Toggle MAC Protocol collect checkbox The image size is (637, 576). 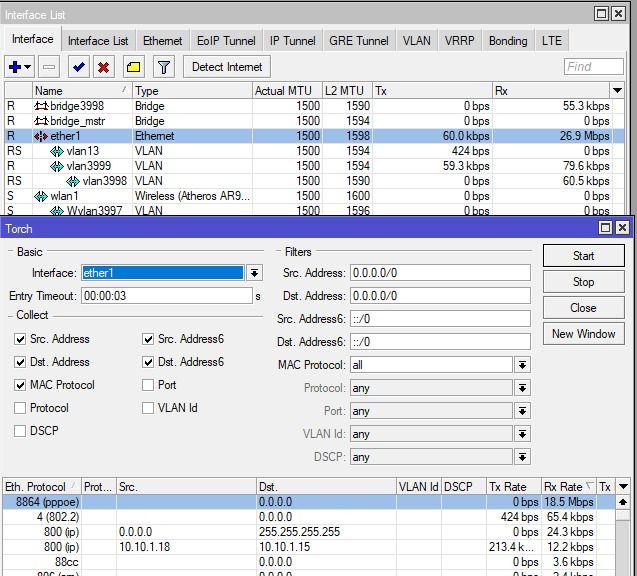pyautogui.click(x=20, y=385)
